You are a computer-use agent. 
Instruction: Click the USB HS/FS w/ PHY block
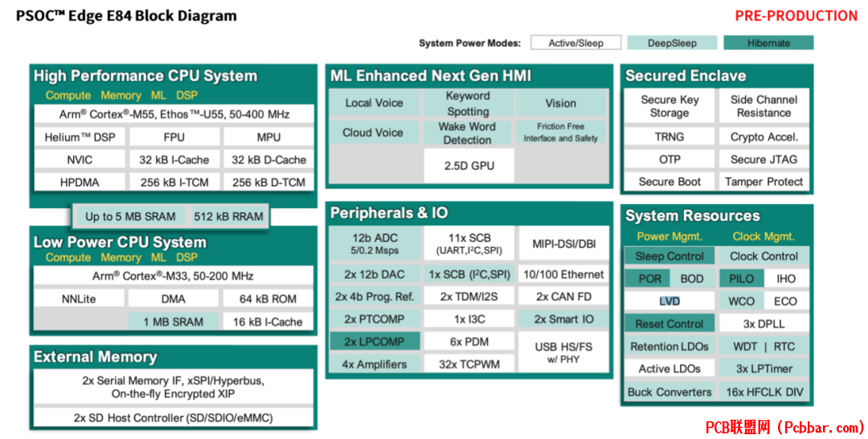tap(563, 353)
